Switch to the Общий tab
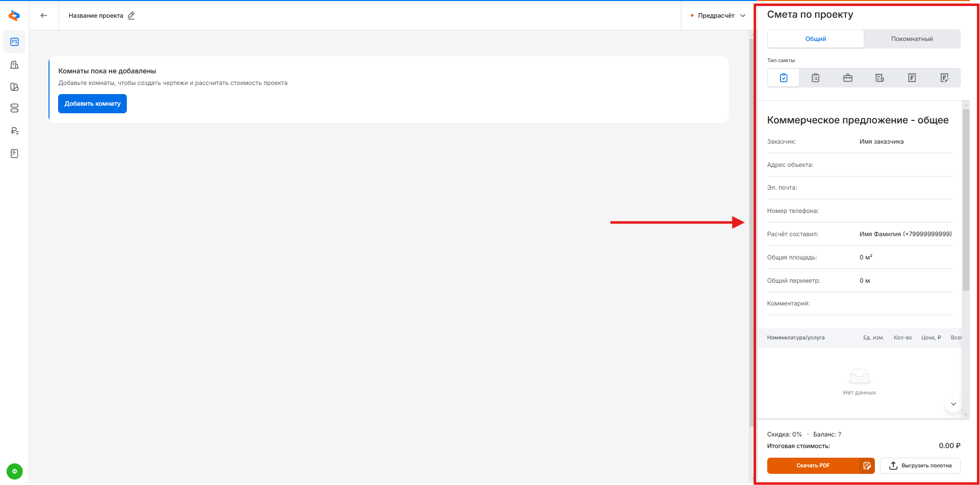980x485 pixels. [x=815, y=39]
